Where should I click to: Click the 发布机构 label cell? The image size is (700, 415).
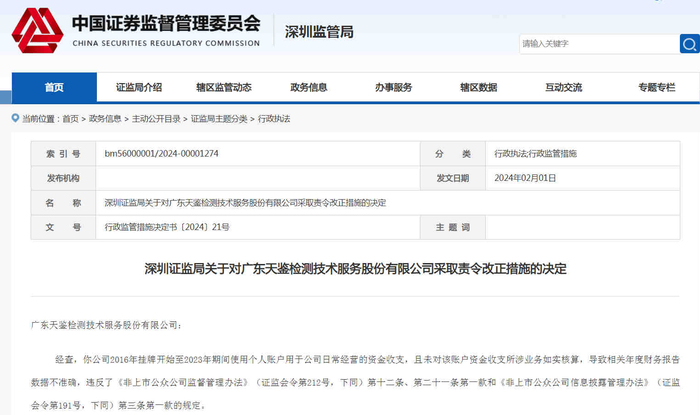63,178
